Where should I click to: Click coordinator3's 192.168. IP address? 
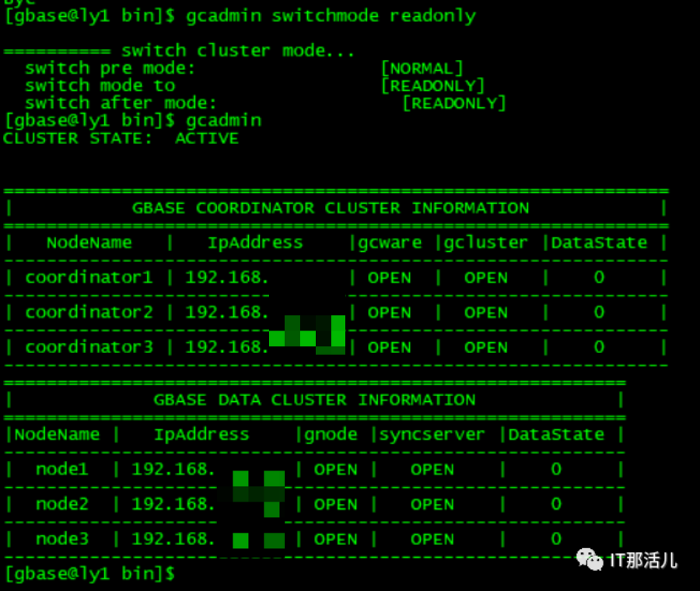[227, 348]
